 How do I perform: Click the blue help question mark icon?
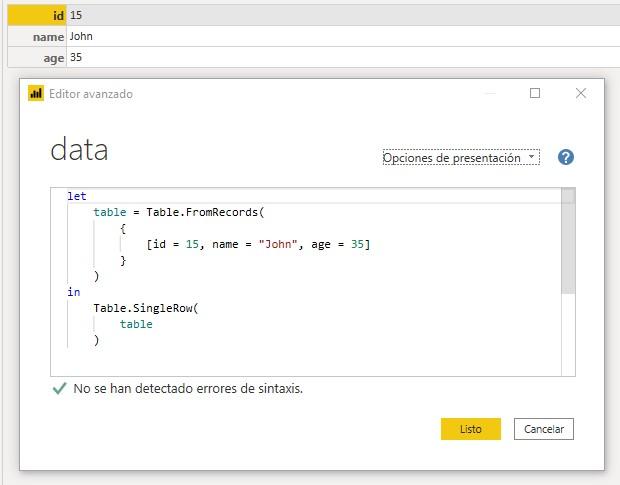point(566,158)
